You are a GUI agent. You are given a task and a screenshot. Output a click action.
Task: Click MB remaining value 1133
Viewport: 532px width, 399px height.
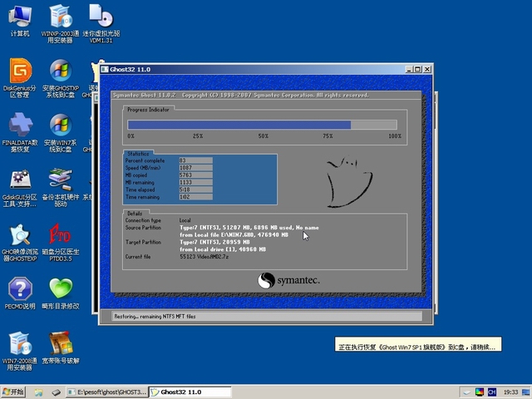pos(196,182)
